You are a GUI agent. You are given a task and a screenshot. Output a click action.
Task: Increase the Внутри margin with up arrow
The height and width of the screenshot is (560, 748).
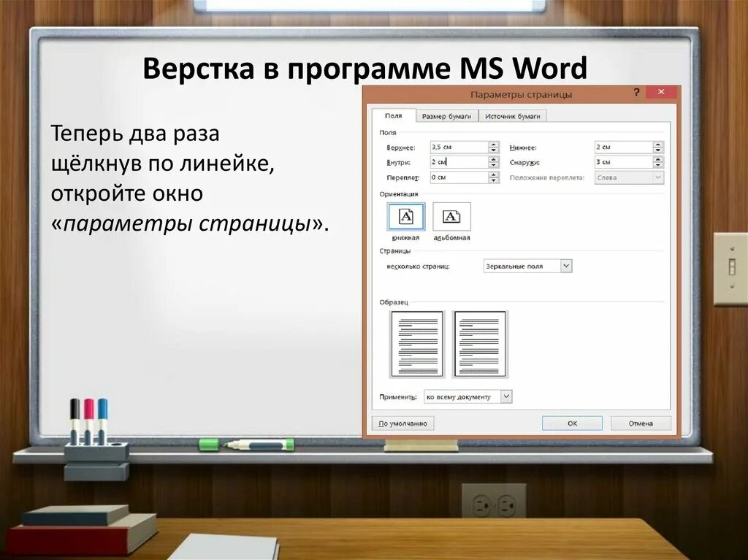(x=494, y=159)
